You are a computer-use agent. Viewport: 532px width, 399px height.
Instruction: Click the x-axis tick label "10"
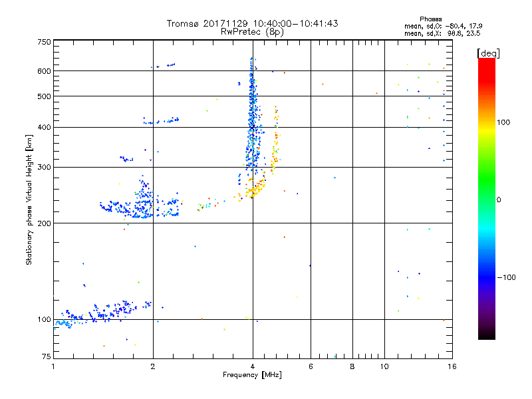[384, 366]
